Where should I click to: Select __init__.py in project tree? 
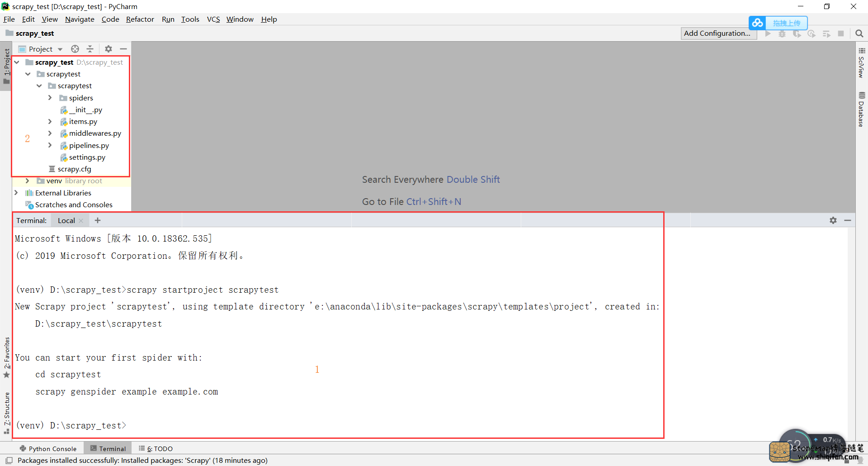pyautogui.click(x=86, y=109)
